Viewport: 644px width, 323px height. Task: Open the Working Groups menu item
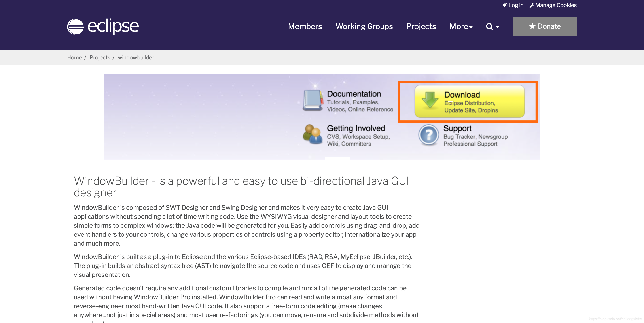click(x=364, y=26)
